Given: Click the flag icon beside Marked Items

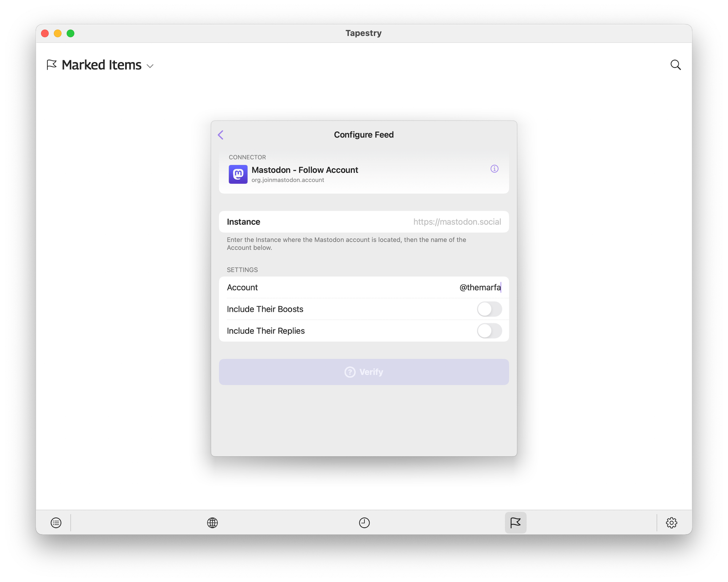Looking at the screenshot, I should click(x=52, y=65).
